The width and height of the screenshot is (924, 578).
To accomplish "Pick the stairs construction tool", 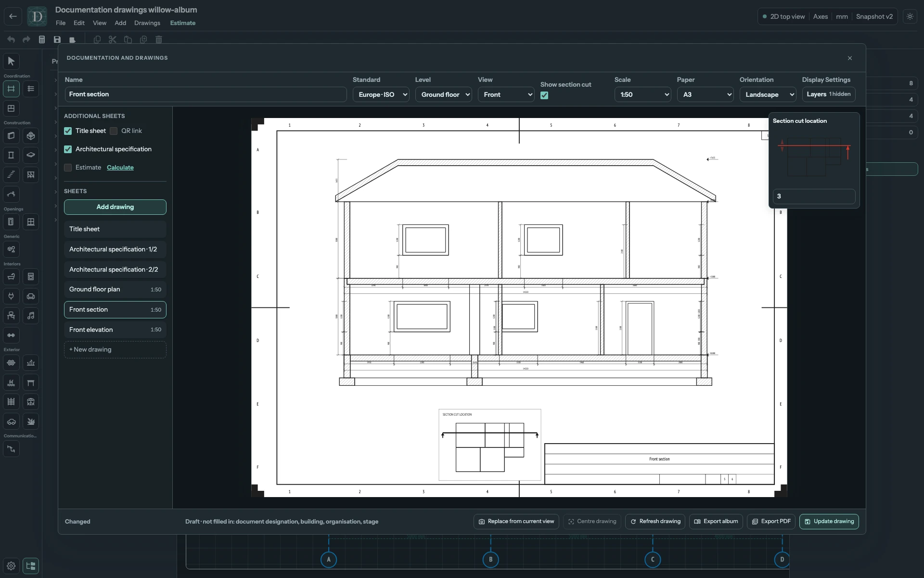I will [11, 174].
